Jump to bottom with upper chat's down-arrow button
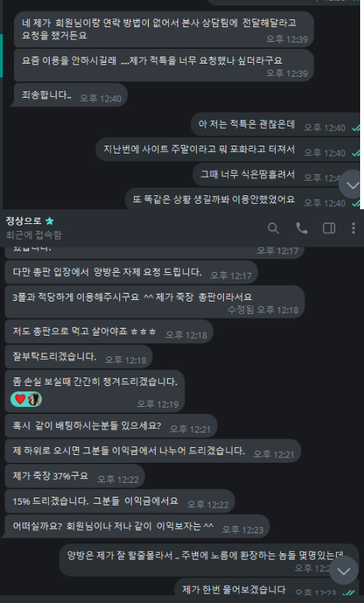This screenshot has height=603, width=364. click(x=352, y=184)
